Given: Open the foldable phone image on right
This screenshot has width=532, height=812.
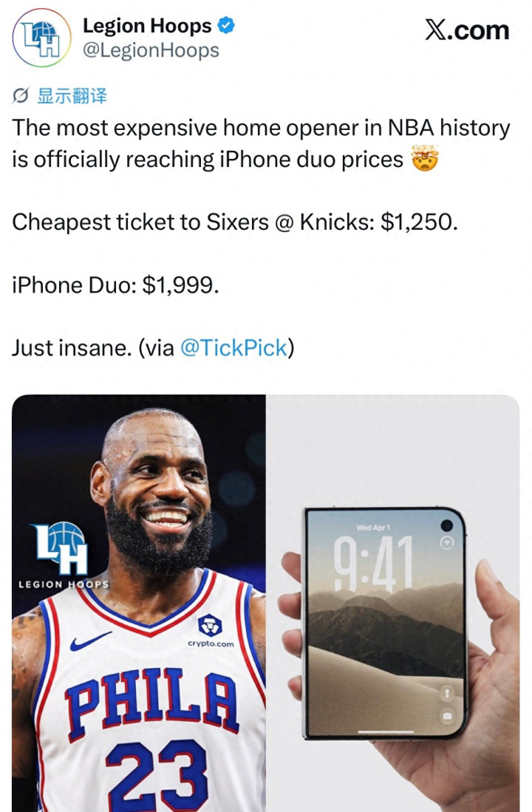Looking at the screenshot, I should click(x=392, y=604).
